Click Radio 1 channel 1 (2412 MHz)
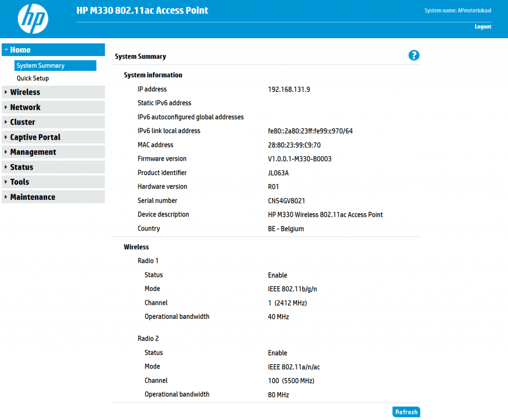Screen dimensions: 508x420 (x=287, y=303)
